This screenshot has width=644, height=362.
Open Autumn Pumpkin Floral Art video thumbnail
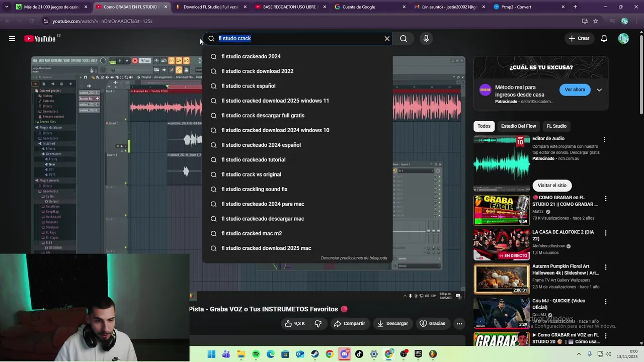click(x=502, y=279)
